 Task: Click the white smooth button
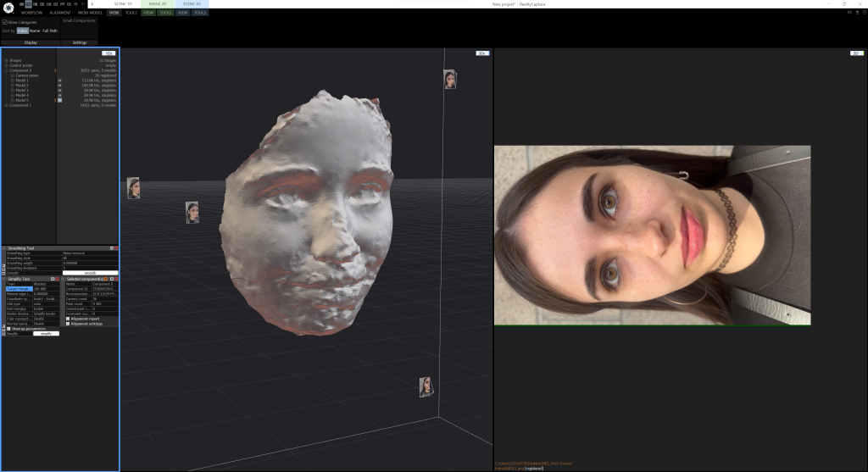tap(90, 273)
